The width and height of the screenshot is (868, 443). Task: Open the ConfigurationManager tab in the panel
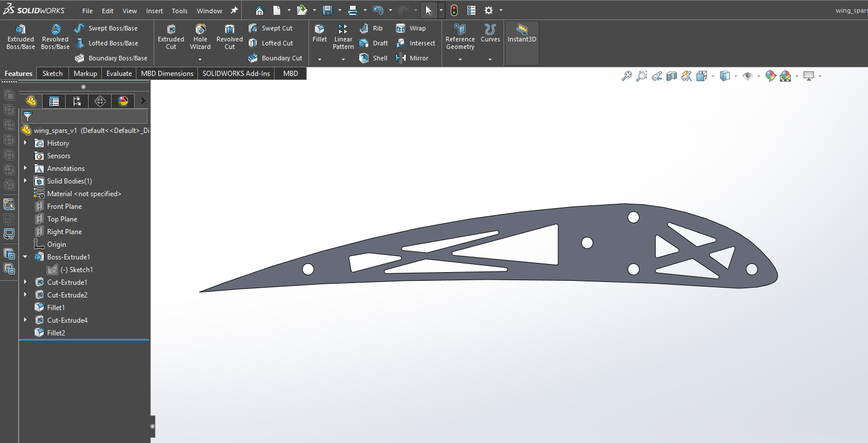(77, 101)
